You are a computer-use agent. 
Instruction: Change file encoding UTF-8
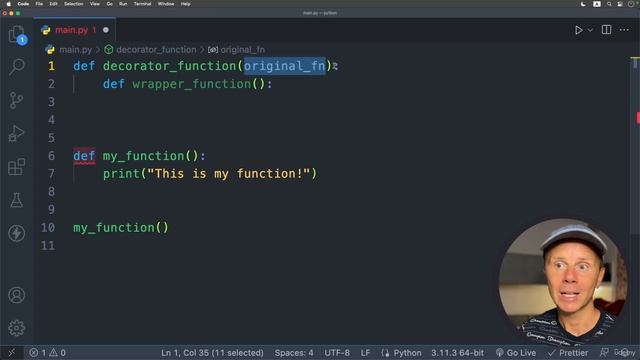(337, 353)
